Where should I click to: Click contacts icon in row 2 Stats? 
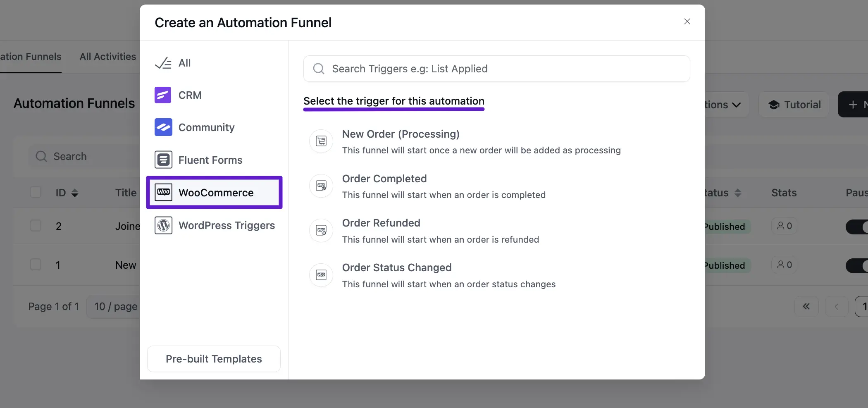point(780,226)
